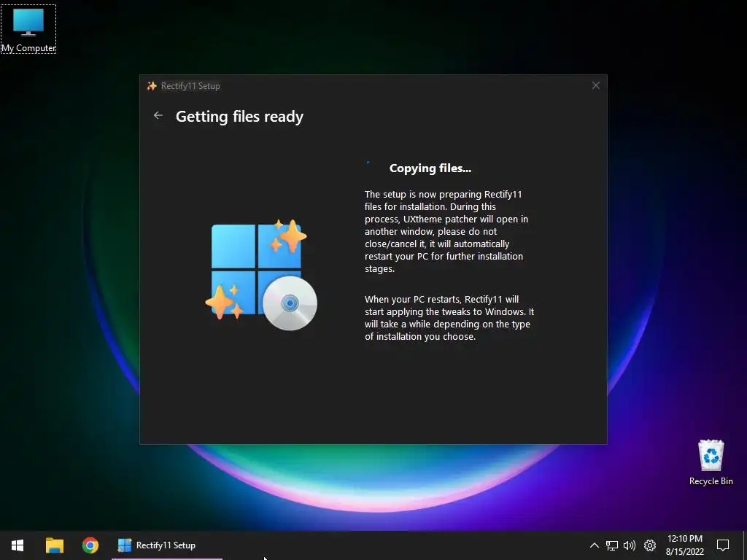Select the Recycle Bin desktop icon
Viewport: 747px width, 560px height.
pos(711,462)
